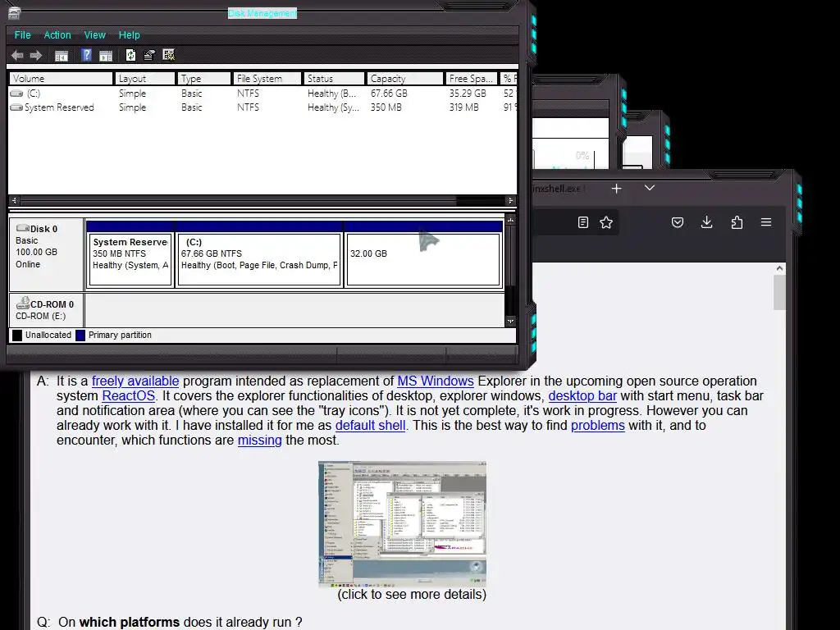Click the explorer screenshot thumbnail image

coord(402,524)
